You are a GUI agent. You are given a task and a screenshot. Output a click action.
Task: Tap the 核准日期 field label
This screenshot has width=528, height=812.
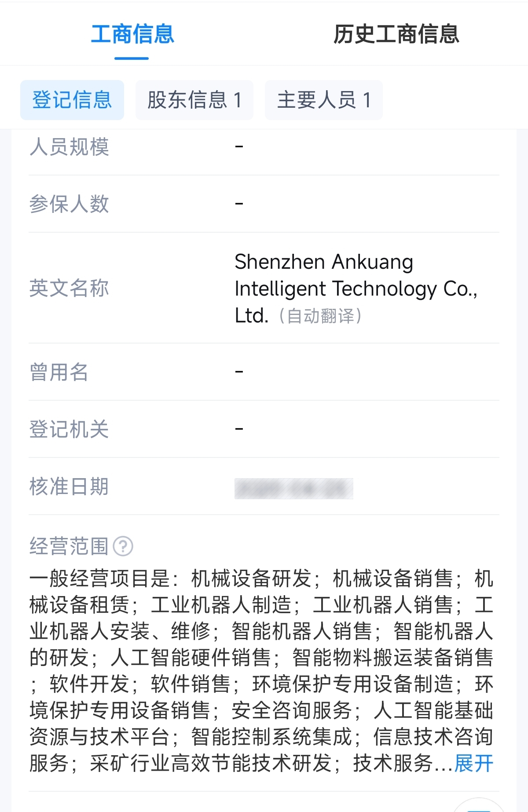coord(69,486)
